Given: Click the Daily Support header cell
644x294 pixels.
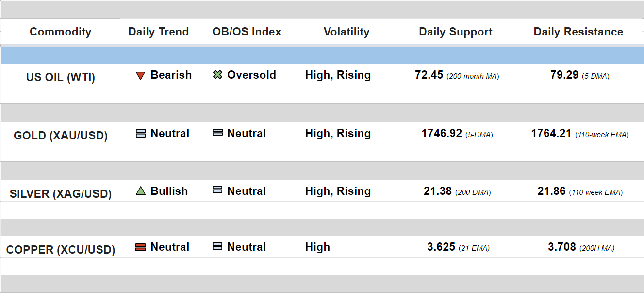Looking at the screenshot, I should tap(455, 32).
